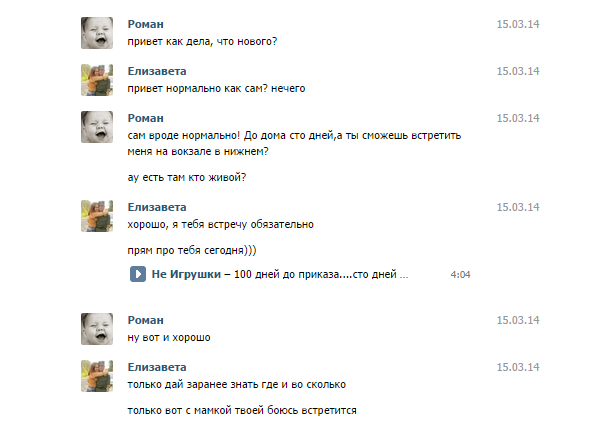Viewport: 613px width, 431px height.
Task: Play the Не Игрушки audio track
Action: [138, 274]
